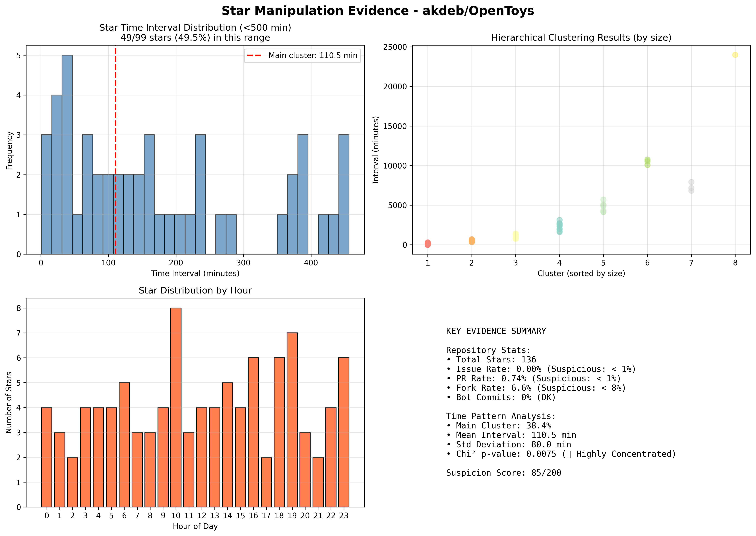Click the orange cluster 2 scatter point

(x=472, y=241)
